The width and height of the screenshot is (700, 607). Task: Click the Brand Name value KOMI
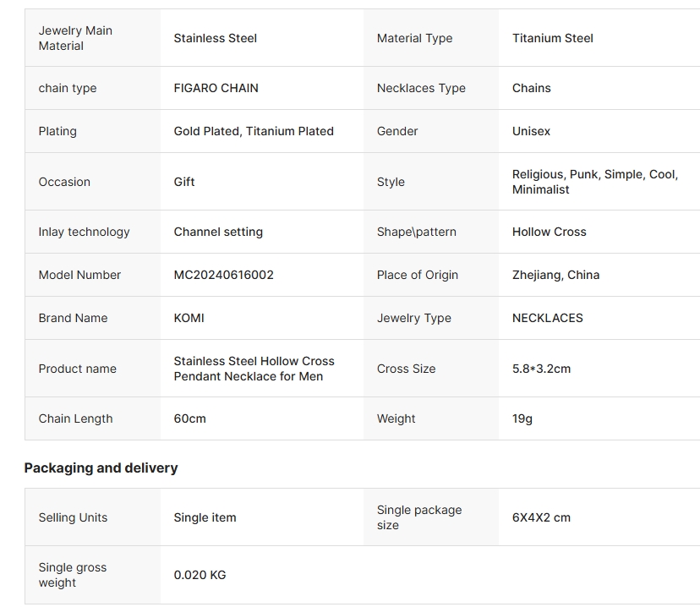(189, 318)
